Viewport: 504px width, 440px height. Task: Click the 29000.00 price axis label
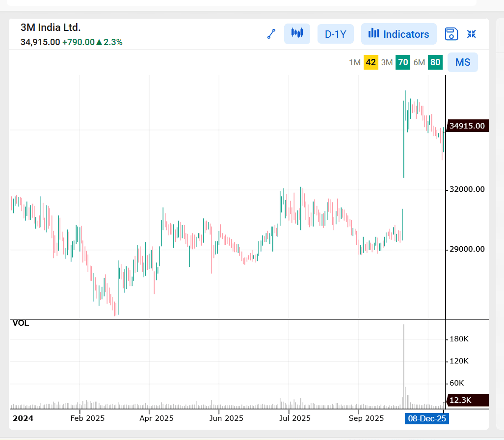[x=467, y=249]
